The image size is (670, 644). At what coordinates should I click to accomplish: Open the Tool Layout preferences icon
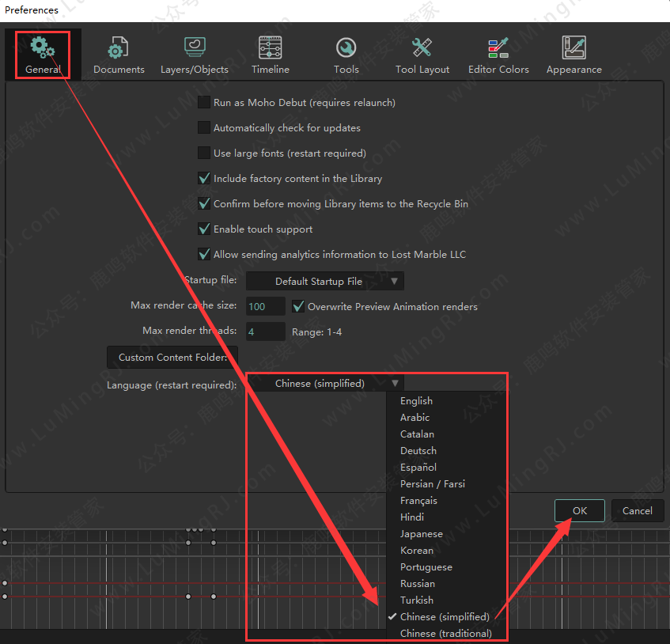coord(422,48)
